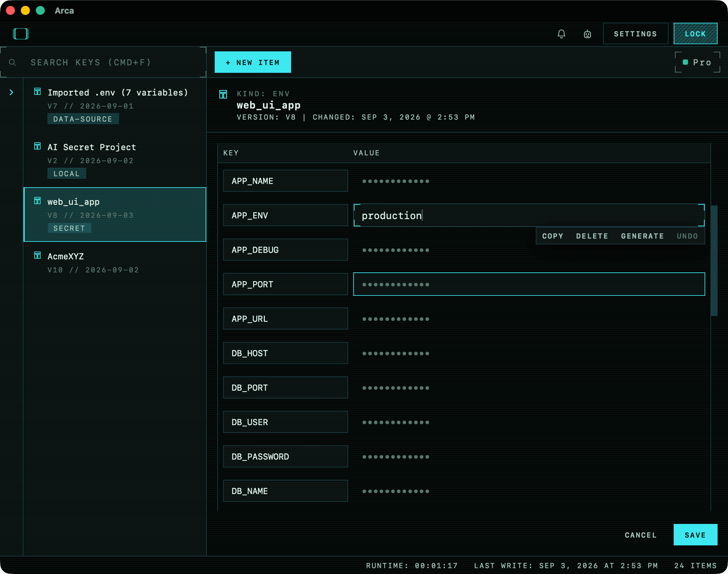Image resolution: width=728 pixels, height=574 pixels.
Task: Open notifications bell
Action: coord(561,33)
